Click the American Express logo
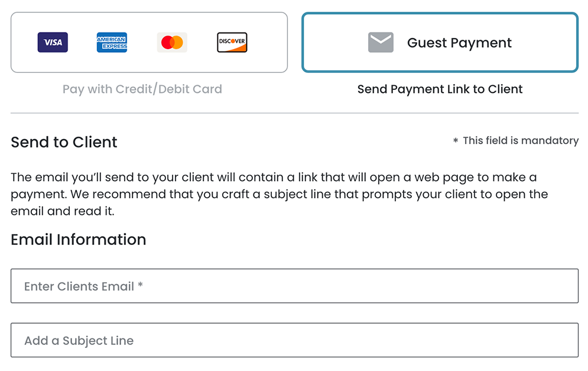 click(x=112, y=43)
